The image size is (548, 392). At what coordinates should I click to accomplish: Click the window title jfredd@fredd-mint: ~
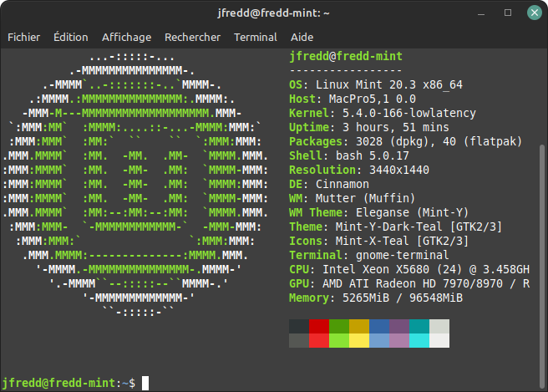pyautogui.click(x=274, y=13)
